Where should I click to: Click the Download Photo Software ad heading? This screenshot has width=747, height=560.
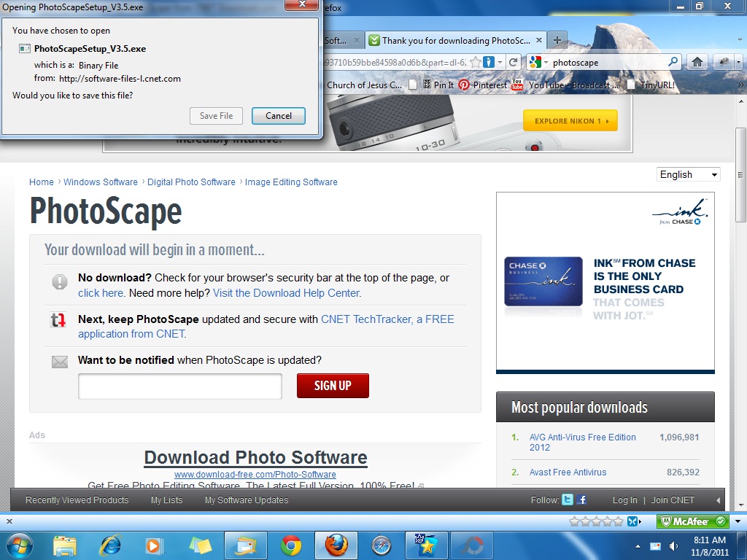(x=256, y=457)
